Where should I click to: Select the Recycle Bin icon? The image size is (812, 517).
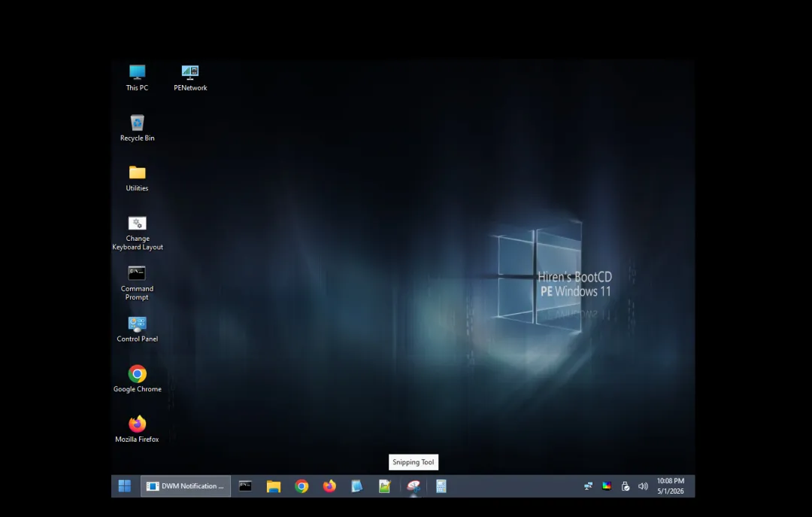[x=138, y=128]
